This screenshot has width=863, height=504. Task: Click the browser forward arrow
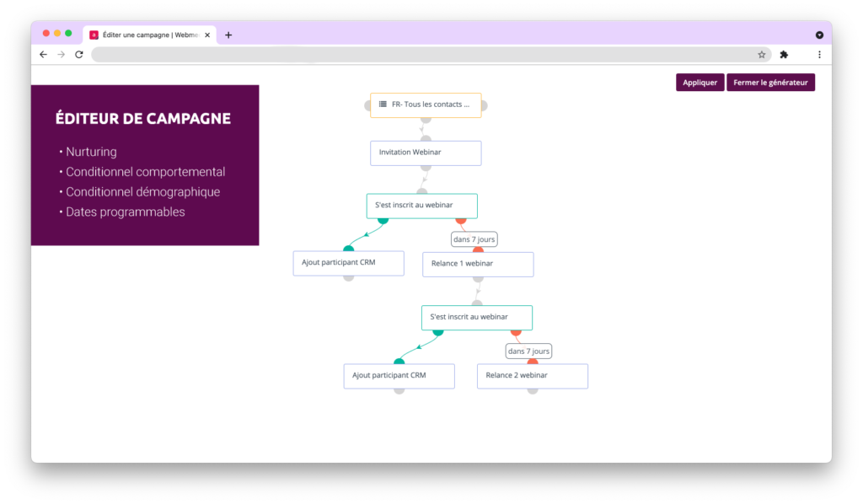[x=62, y=55]
